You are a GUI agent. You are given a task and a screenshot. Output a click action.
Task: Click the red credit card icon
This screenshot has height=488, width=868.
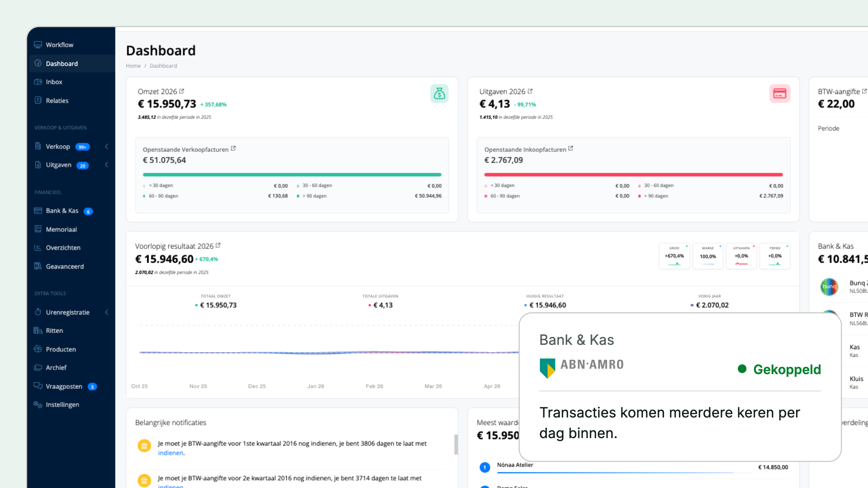(x=780, y=94)
